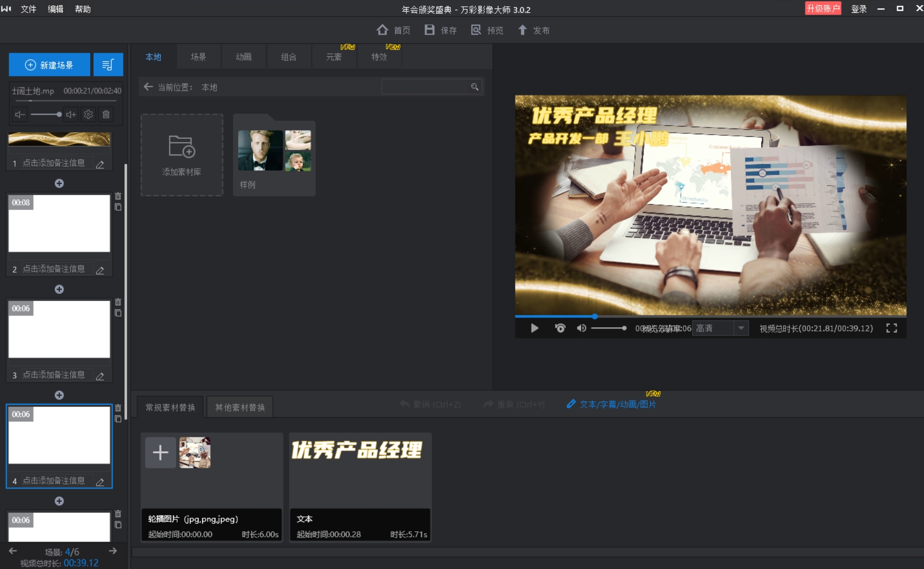Duplicate scene 3 with copy icon
Image resolution: width=924 pixels, height=569 pixels.
[118, 313]
